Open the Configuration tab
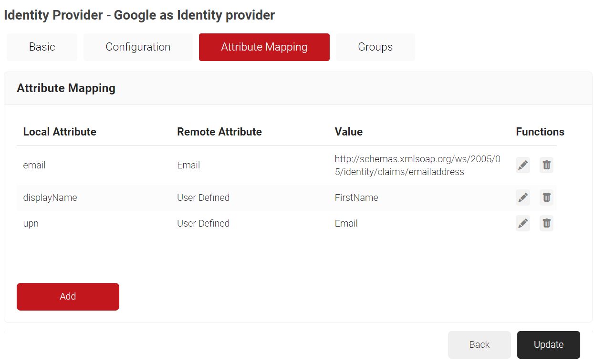594x364 pixels. pyautogui.click(x=138, y=47)
